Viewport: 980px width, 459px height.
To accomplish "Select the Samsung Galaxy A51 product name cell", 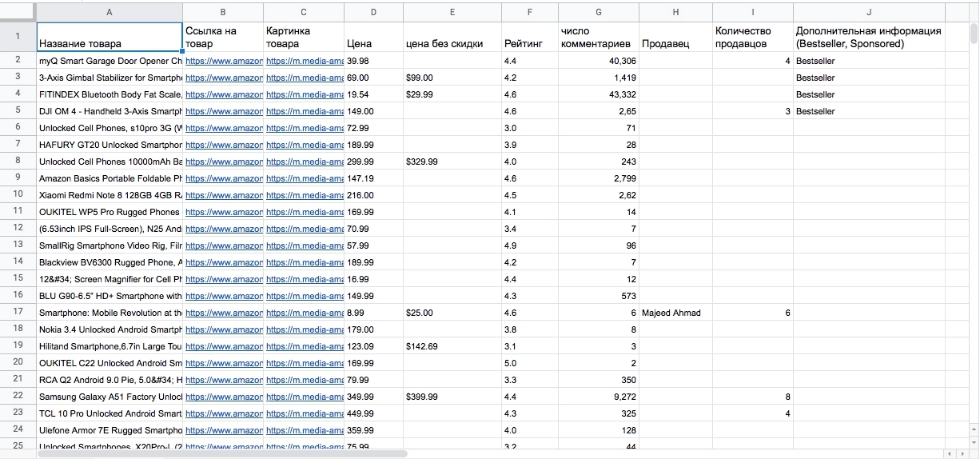I will pyautogui.click(x=110, y=397).
